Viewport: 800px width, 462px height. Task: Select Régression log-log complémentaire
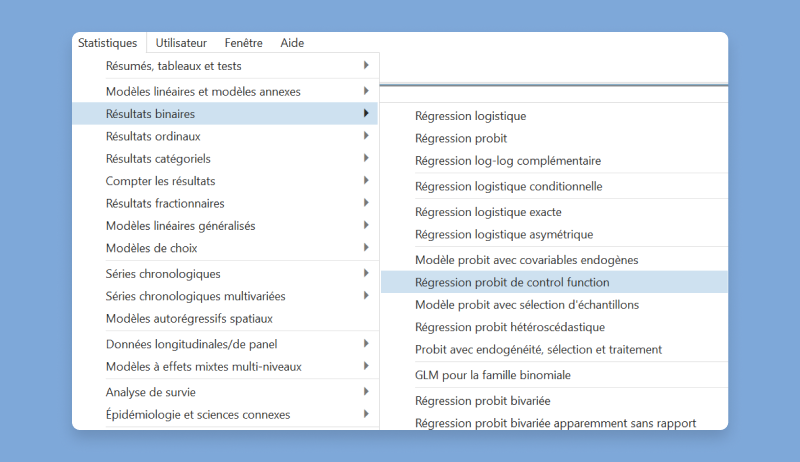pos(508,160)
